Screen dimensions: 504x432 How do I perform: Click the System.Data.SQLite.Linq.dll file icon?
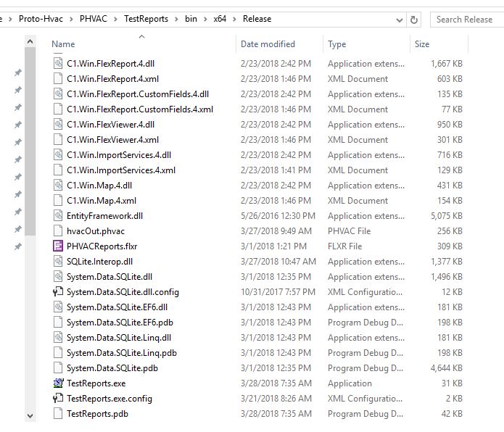tap(58, 338)
